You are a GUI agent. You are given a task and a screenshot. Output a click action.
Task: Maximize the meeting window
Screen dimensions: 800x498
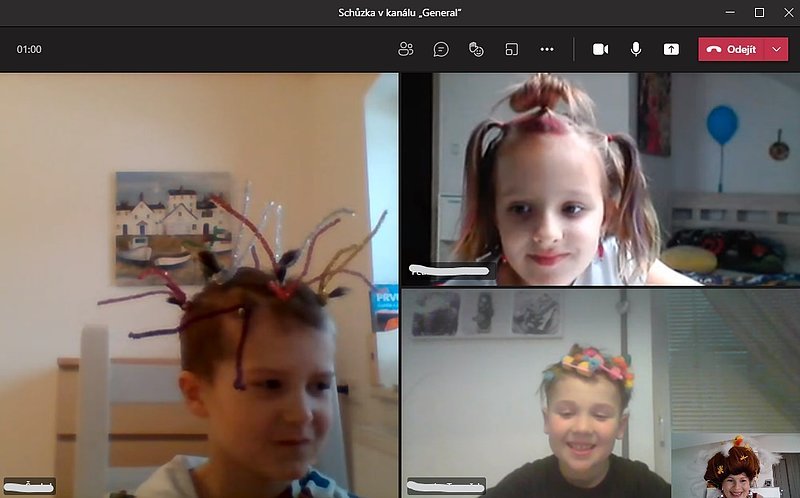coord(759,12)
